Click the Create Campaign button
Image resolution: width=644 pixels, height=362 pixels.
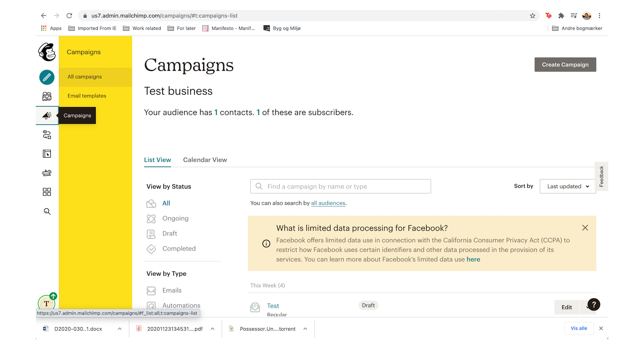pyautogui.click(x=565, y=64)
